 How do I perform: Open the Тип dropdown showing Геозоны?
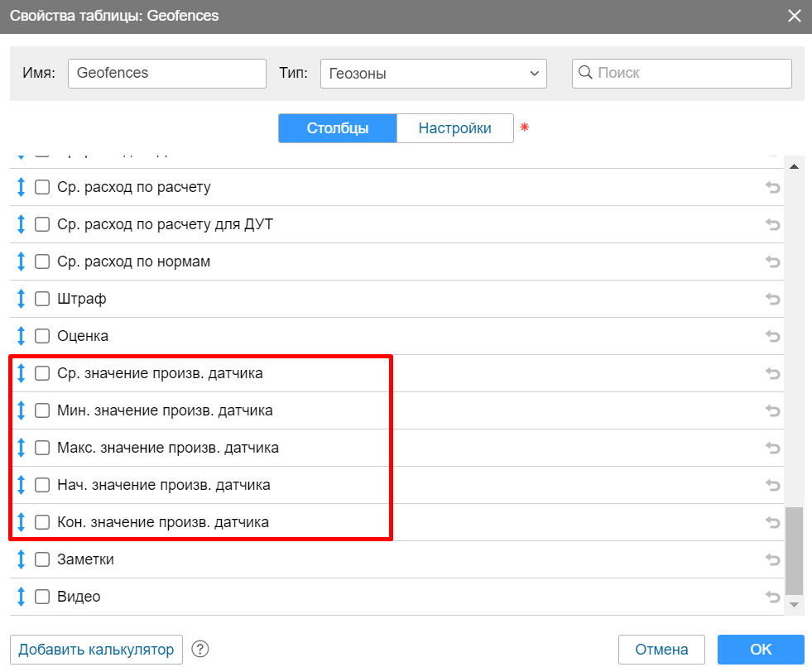pyautogui.click(x=433, y=74)
